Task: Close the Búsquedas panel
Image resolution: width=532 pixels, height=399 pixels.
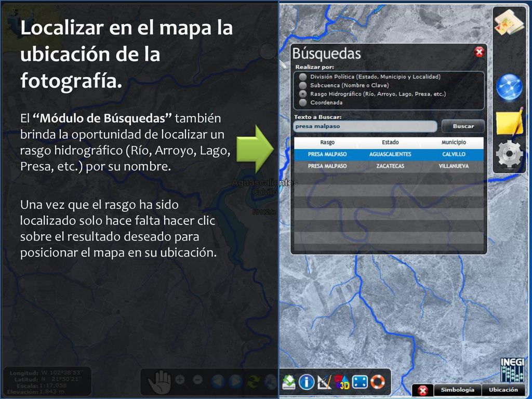Action: [x=479, y=52]
